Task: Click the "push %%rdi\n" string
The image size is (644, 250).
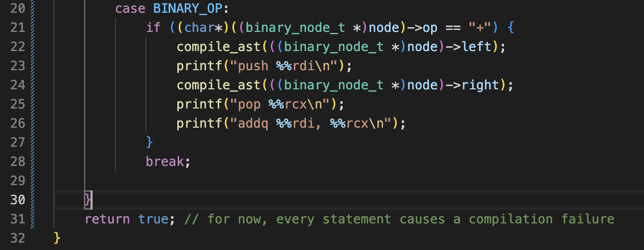Action: click(x=284, y=65)
